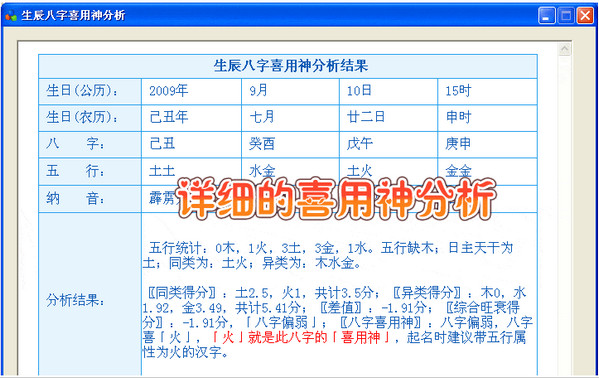Image resolution: width=599 pixels, height=378 pixels.
Task: Click the 廿二日 lunar day cell
Action: 388,117
